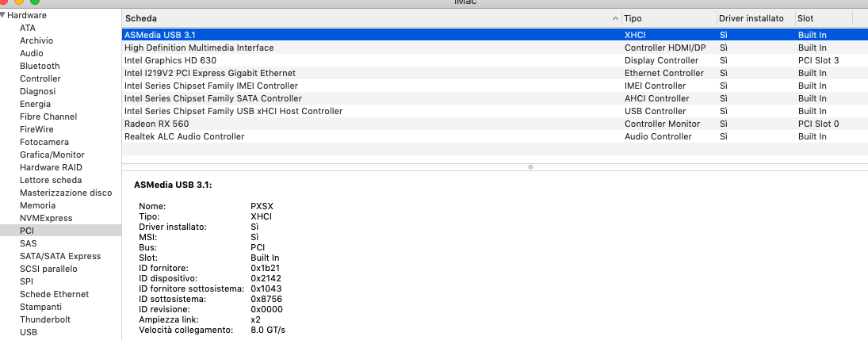
Task: Click the split pane divider handle
Action: tap(530, 166)
